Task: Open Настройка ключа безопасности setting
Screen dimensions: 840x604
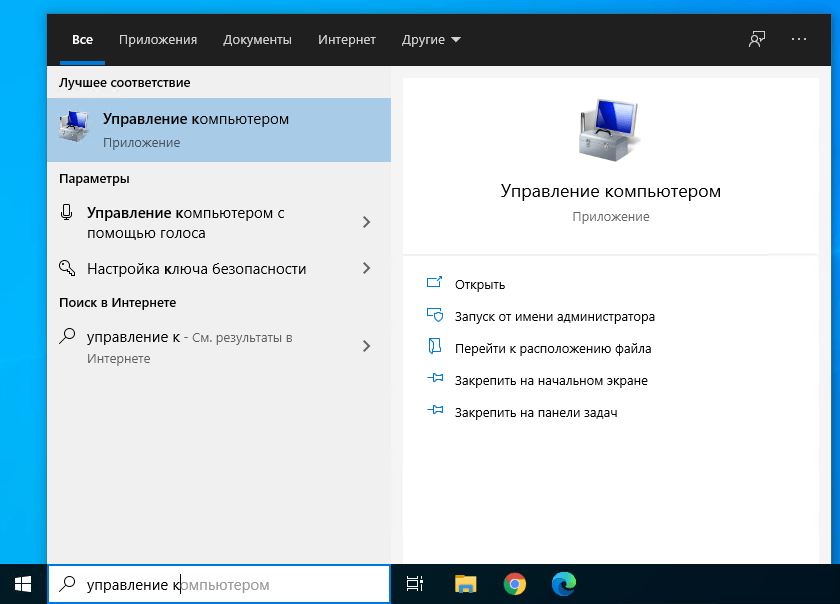Action: 219,269
